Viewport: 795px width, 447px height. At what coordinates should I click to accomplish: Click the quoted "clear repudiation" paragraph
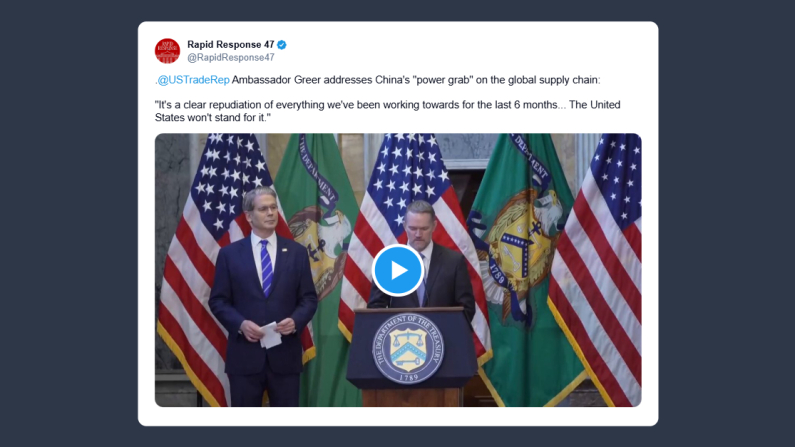click(x=387, y=111)
